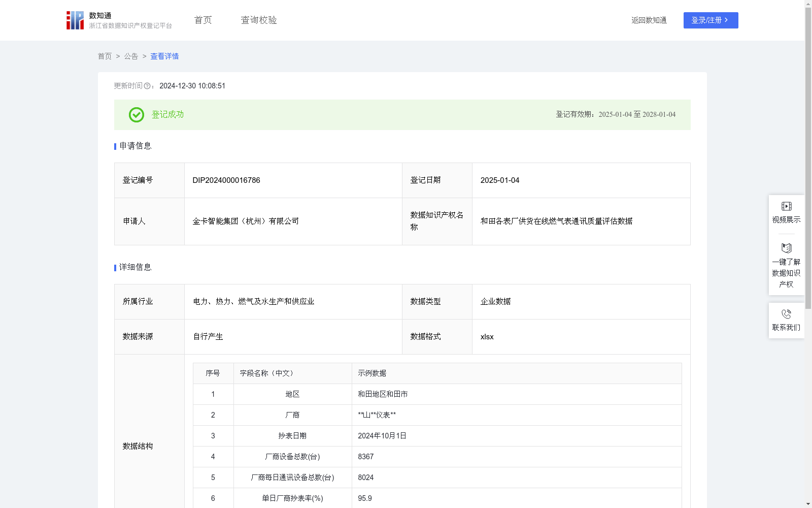Select 和田各表厂供货在线燃气表通讯质量评估数据 text
Screen dimensions: 812x508
pos(556,221)
